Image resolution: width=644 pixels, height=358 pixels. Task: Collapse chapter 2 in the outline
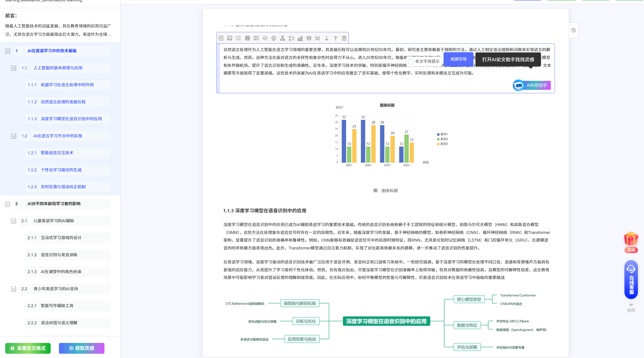tap(7, 204)
